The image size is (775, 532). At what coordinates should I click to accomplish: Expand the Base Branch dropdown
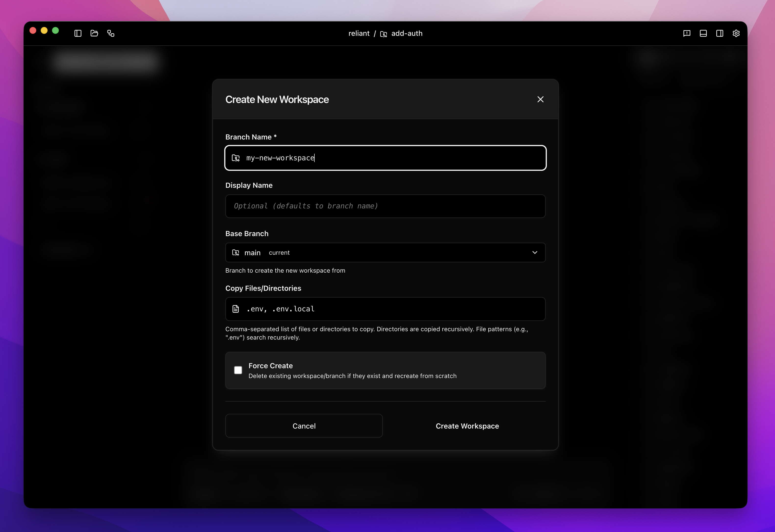click(535, 252)
